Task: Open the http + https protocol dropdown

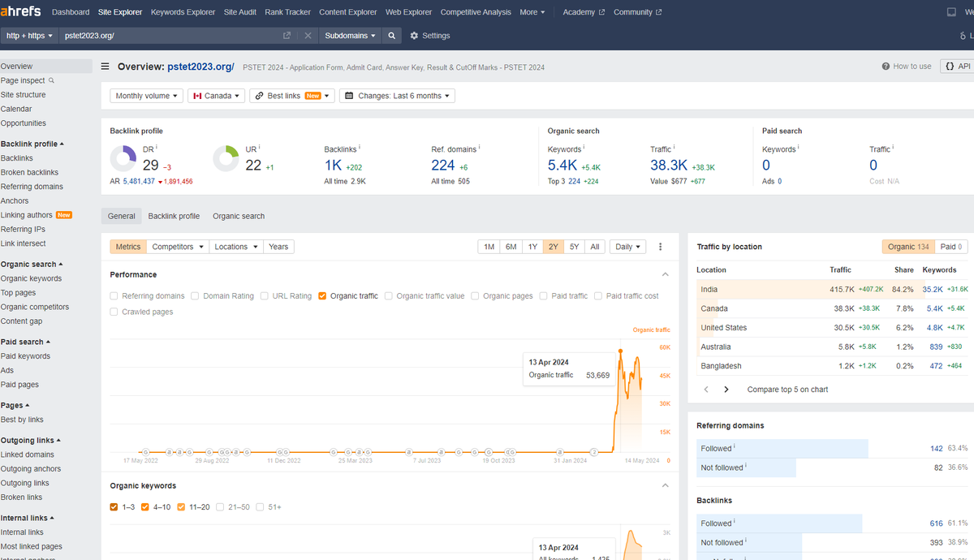Action: tap(29, 36)
